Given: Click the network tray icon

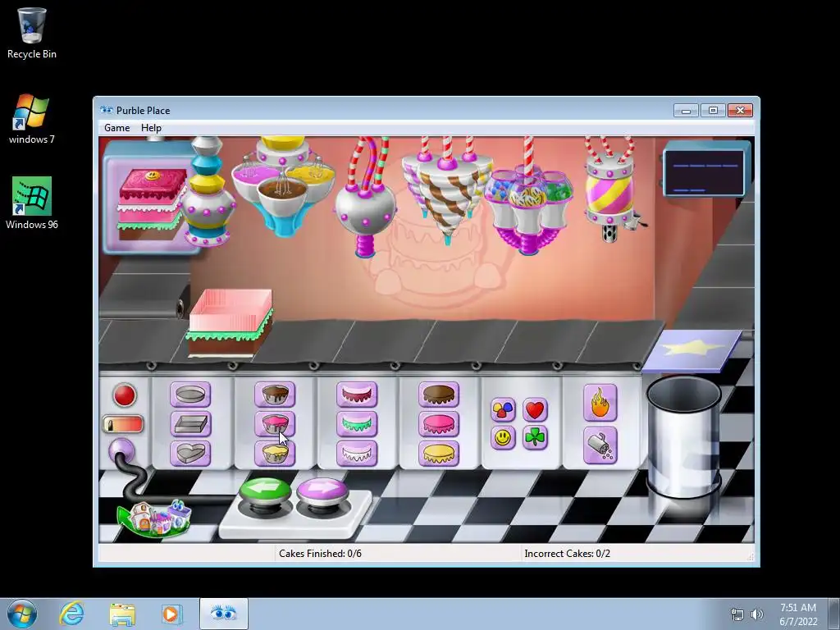Looking at the screenshot, I should 737,614.
